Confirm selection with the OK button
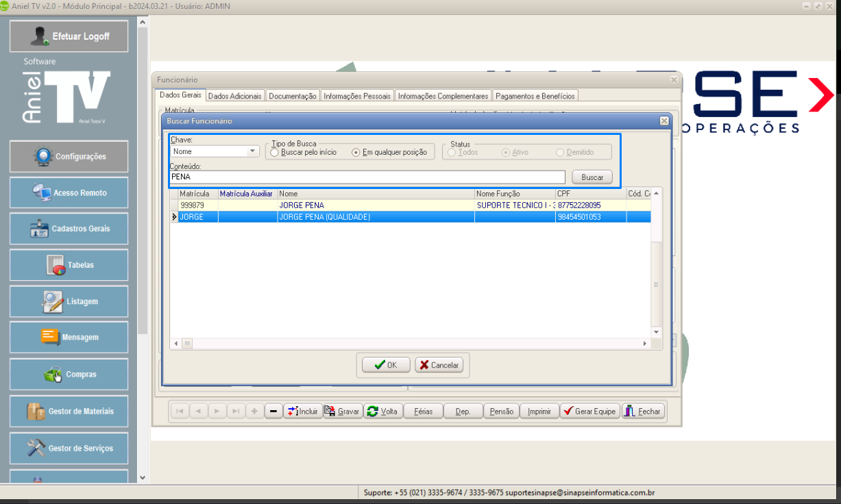This screenshot has height=504, width=841. (x=386, y=365)
